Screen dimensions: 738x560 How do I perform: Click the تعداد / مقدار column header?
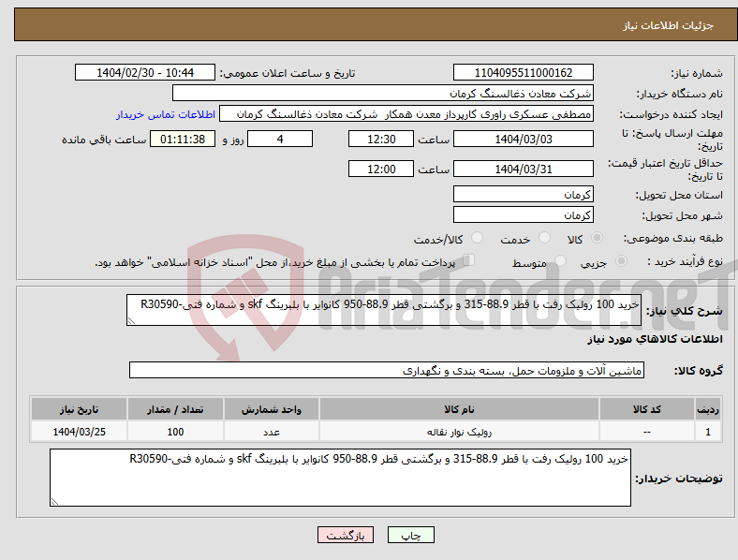point(175,409)
